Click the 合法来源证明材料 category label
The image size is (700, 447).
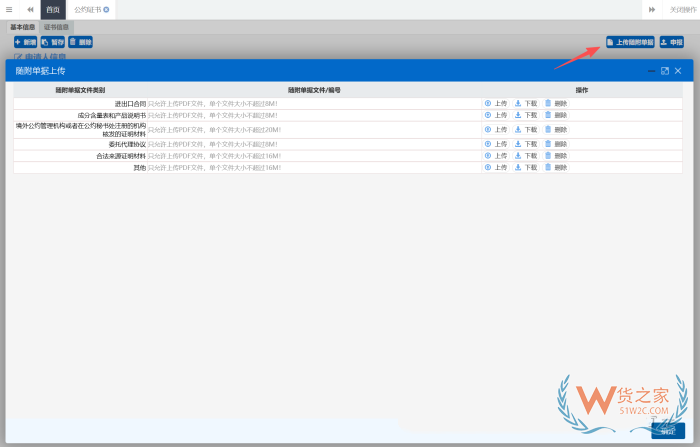(121, 156)
